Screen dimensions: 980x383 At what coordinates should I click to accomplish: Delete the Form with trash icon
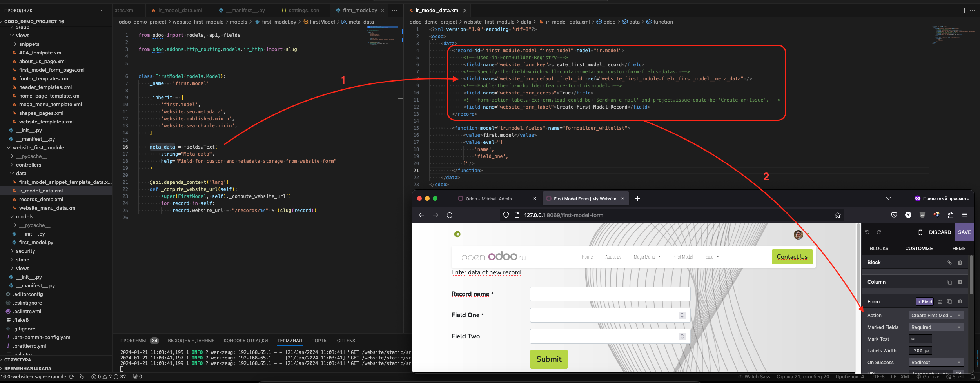click(x=960, y=301)
